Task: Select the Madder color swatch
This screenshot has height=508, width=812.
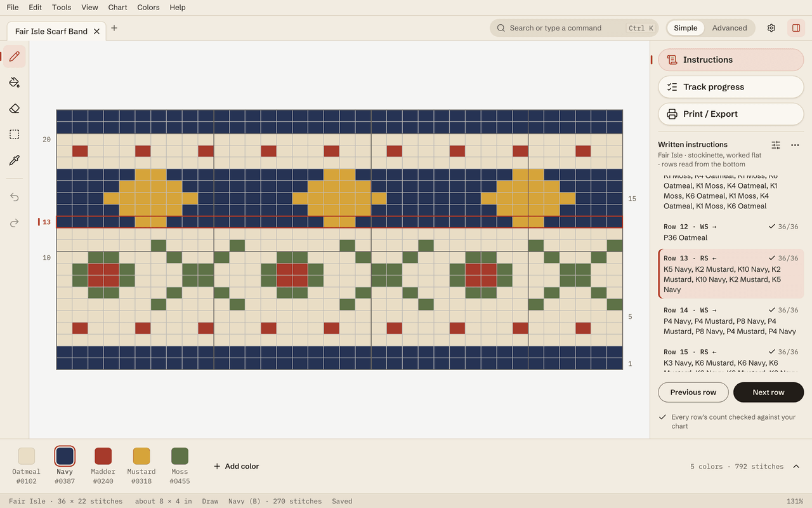Action: 103,456
